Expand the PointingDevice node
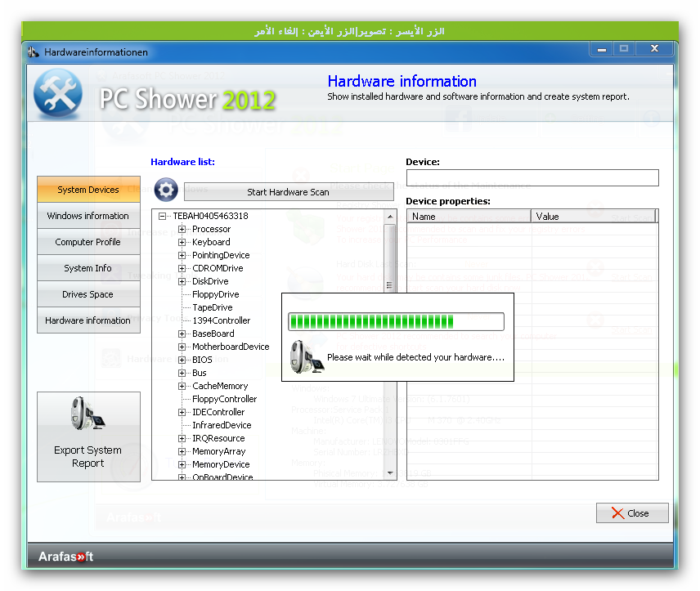 click(x=182, y=255)
